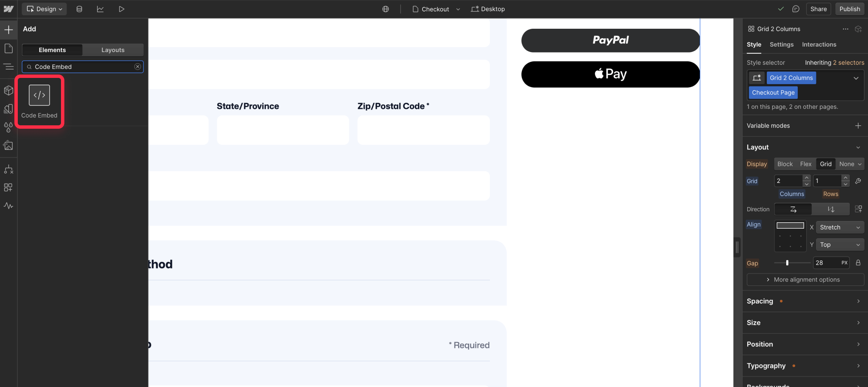Clear the Code Embed search text
The width and height of the screenshot is (868, 387).
[x=138, y=66]
